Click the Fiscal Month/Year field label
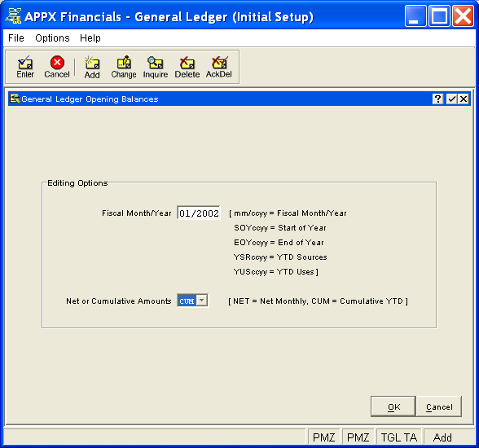 137,213
